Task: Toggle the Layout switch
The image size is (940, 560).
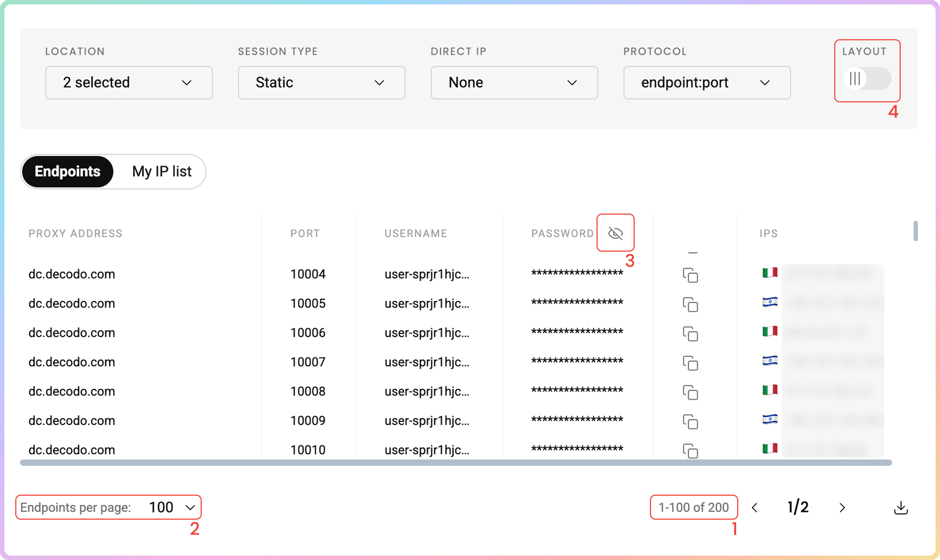Action: click(x=867, y=78)
